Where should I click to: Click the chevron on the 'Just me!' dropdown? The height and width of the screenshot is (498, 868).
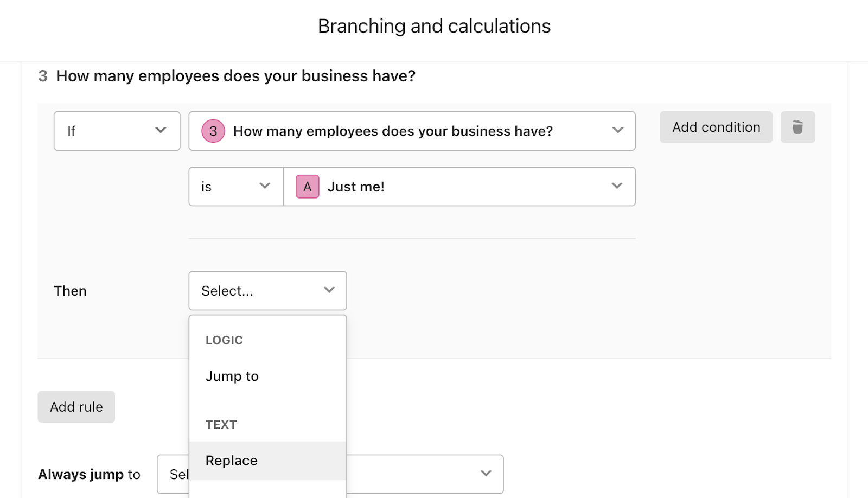(616, 186)
